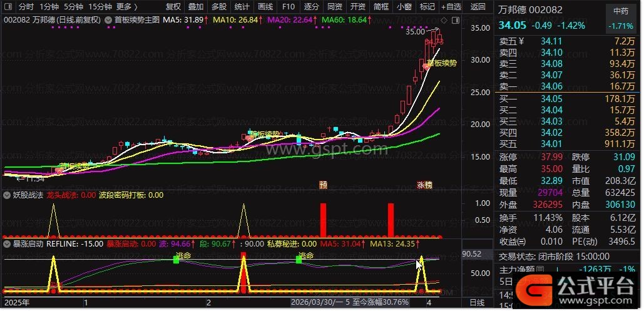The image size is (644, 311).
Task: Switch to the 分时 intraday tab
Action: click(x=26, y=7)
